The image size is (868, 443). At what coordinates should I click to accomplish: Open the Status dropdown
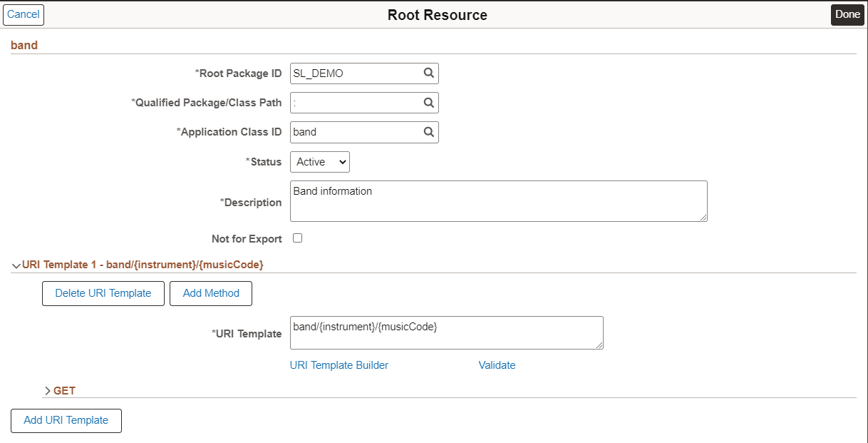(x=319, y=161)
